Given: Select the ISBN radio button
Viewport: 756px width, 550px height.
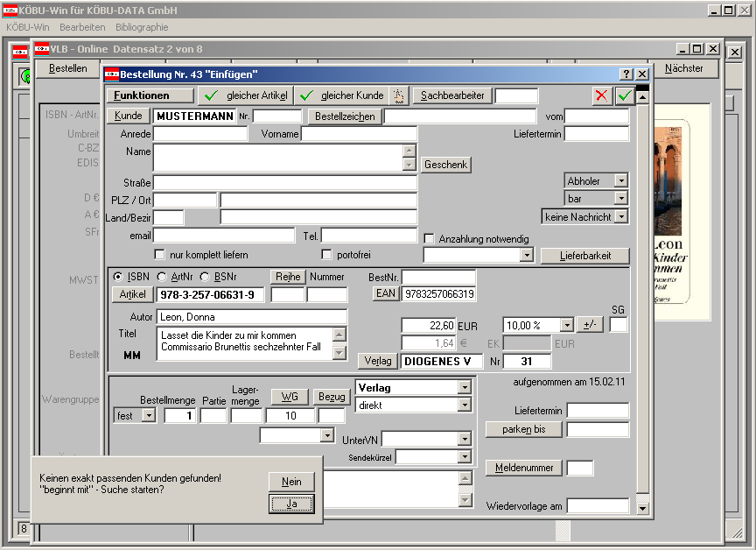Looking at the screenshot, I should pyautogui.click(x=117, y=277).
